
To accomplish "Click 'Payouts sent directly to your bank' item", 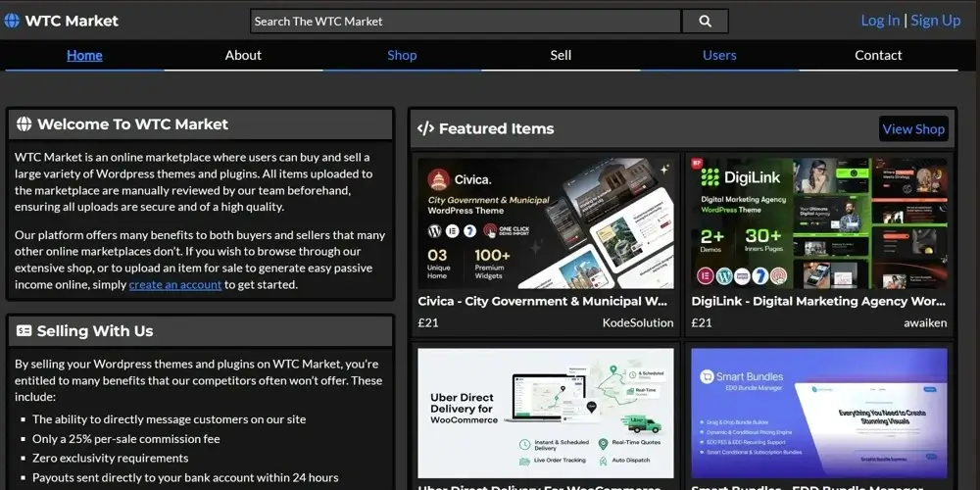I will (x=185, y=478).
